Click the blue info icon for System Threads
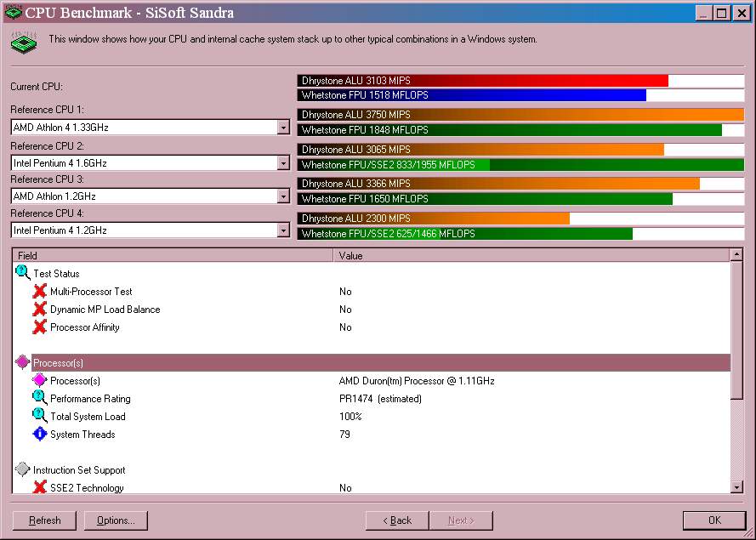Screen dimensions: 756x540 (40, 434)
